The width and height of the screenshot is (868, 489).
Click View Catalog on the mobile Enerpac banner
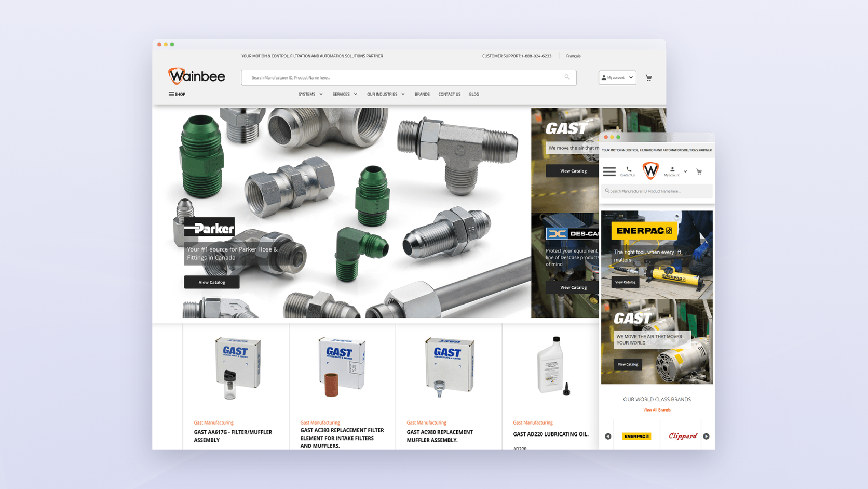(625, 282)
